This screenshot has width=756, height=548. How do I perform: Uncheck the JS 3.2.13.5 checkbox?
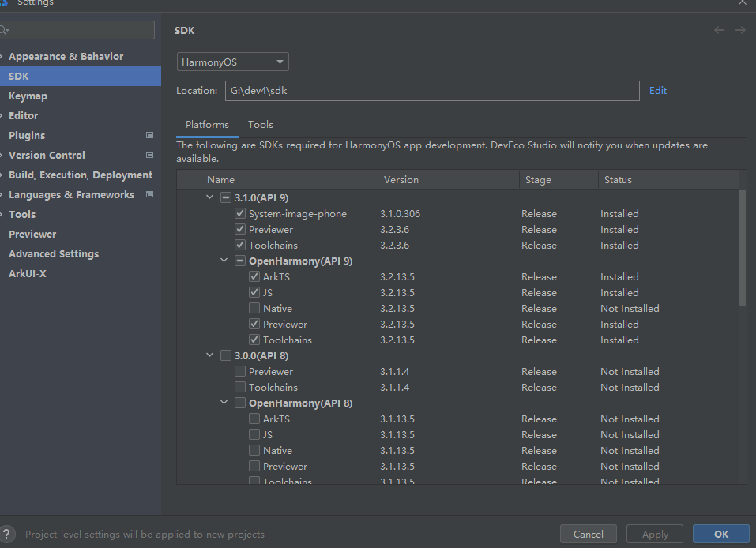click(254, 292)
